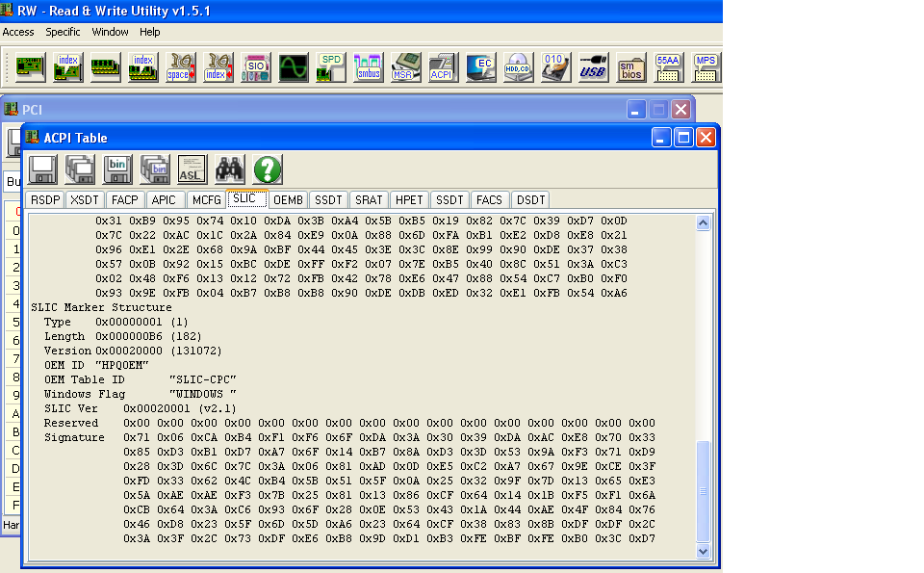
Task: Click the SMBus device icon
Action: tap(368, 66)
